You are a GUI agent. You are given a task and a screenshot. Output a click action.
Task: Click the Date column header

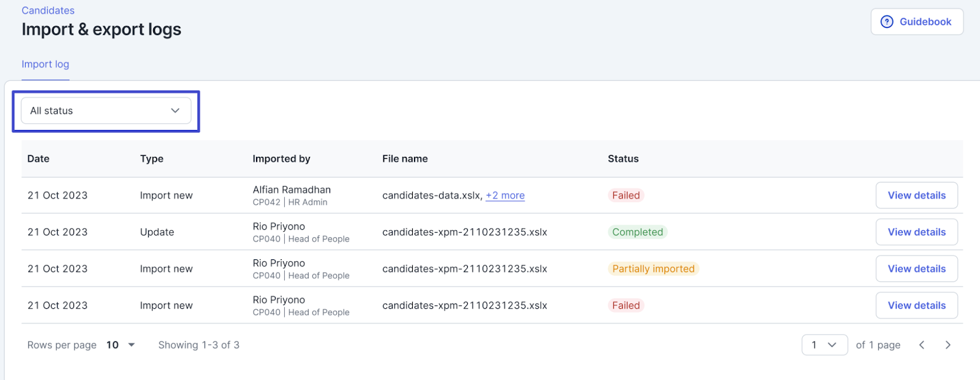point(38,159)
